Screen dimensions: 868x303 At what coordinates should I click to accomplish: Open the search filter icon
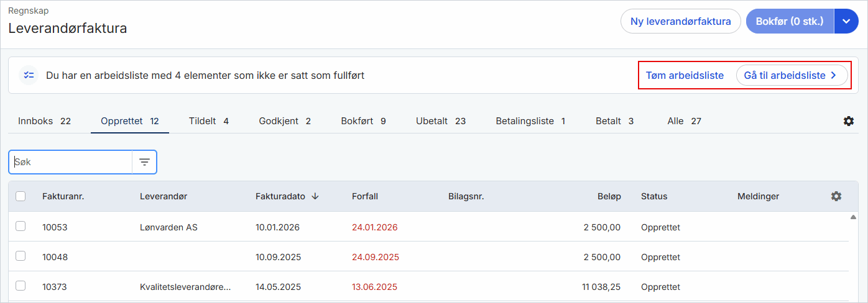pos(144,162)
